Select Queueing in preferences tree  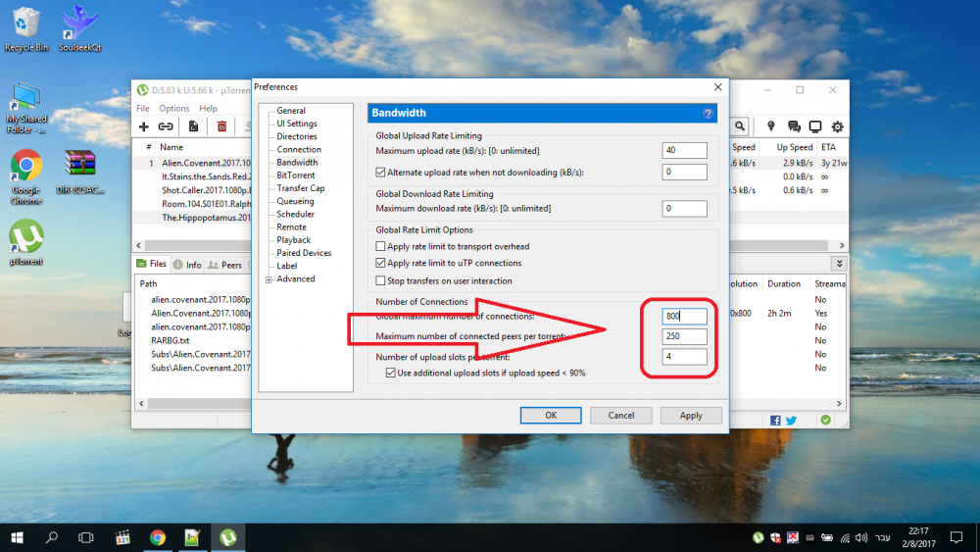pos(295,201)
